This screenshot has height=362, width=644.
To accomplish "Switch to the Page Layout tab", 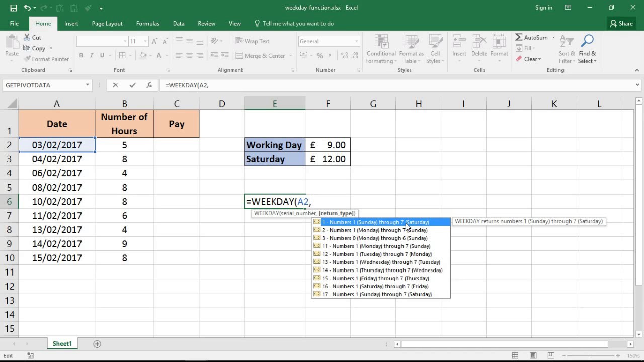I will coord(107,24).
